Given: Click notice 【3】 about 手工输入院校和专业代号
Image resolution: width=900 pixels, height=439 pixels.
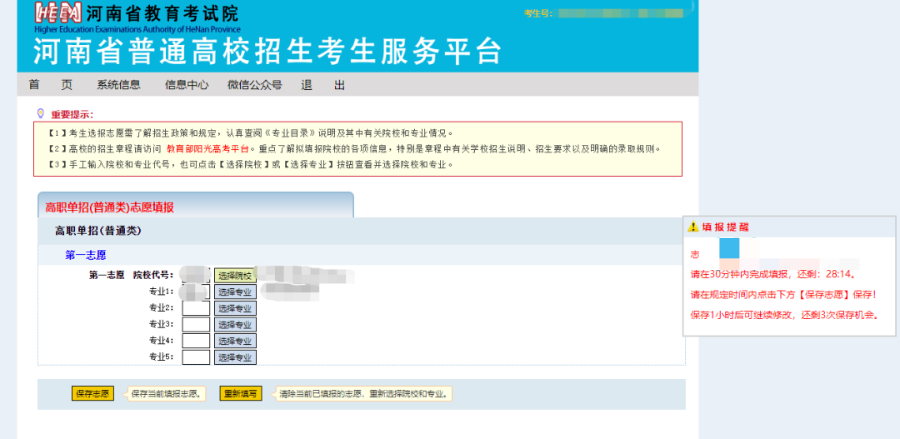Looking at the screenshot, I should 250,164.
